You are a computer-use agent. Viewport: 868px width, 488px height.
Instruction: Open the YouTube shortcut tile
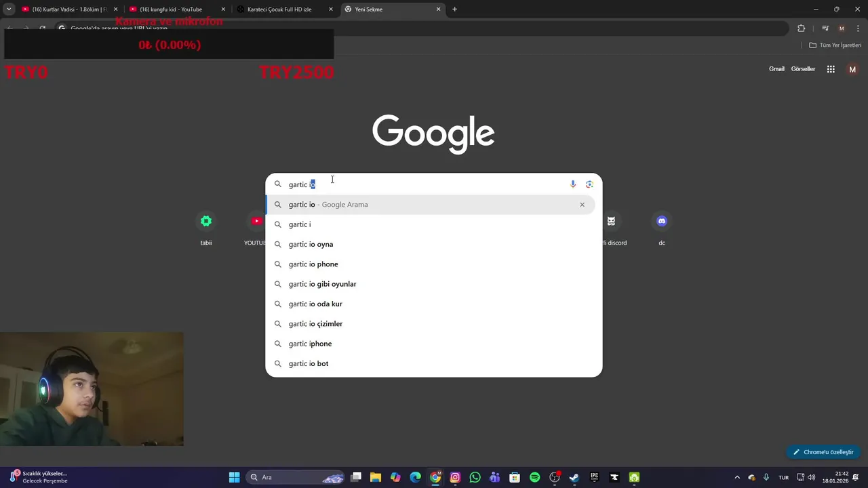(256, 229)
